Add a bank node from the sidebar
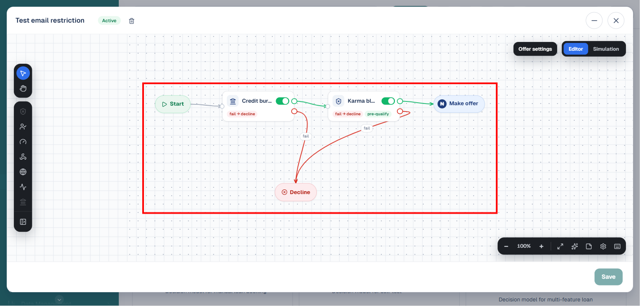This screenshot has width=644, height=306. 23,202
